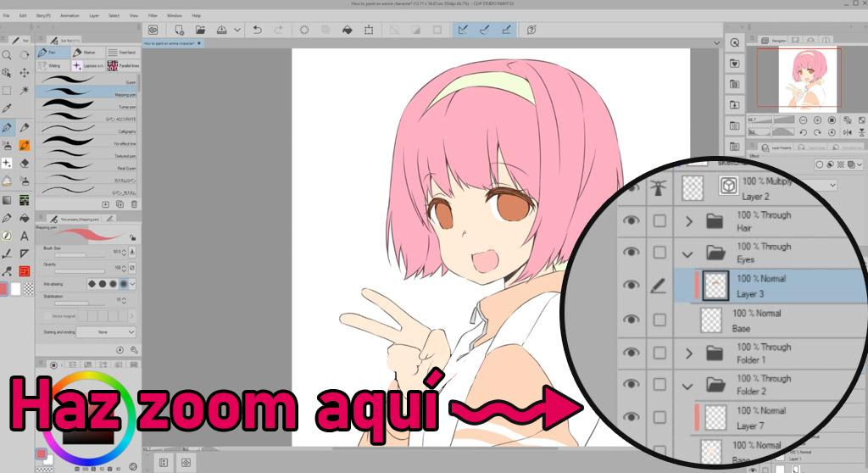Select the FreeHand sub tool group
The width and height of the screenshot is (868, 473).
pos(122,52)
